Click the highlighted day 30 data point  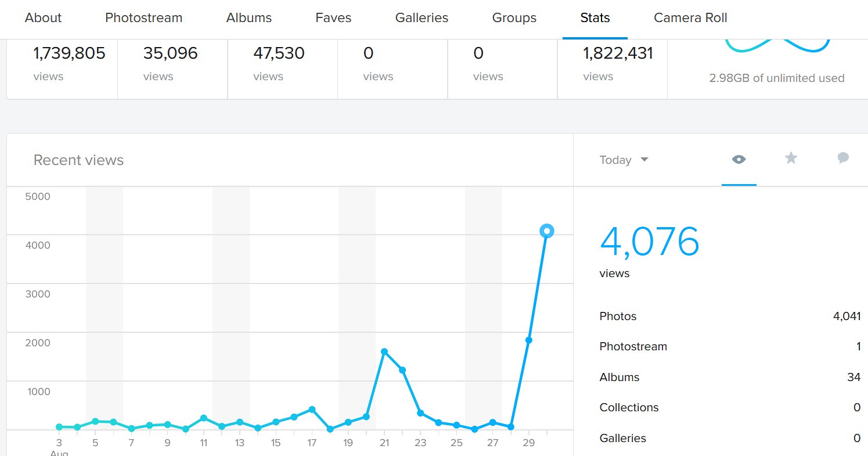546,231
